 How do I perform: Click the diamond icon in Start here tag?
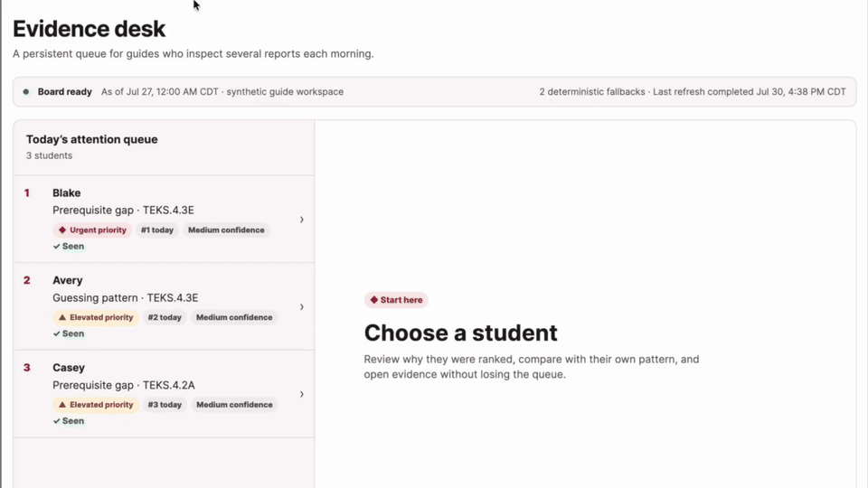pos(374,300)
